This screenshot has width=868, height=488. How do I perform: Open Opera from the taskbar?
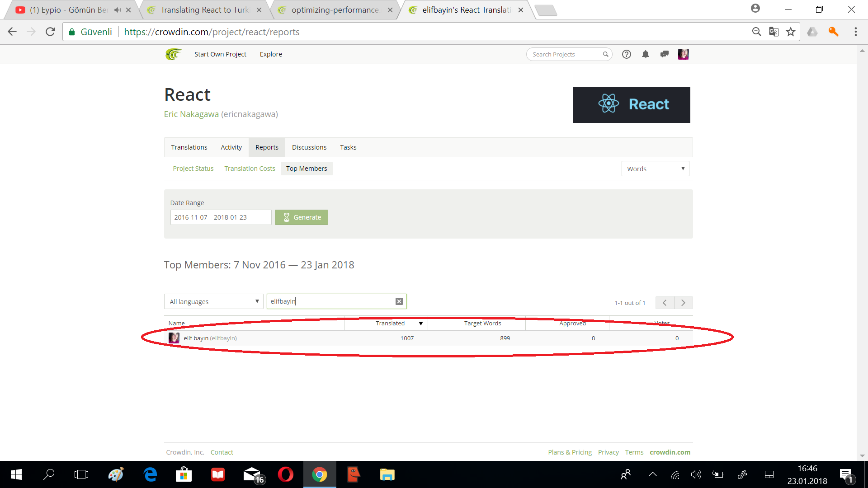[286, 474]
